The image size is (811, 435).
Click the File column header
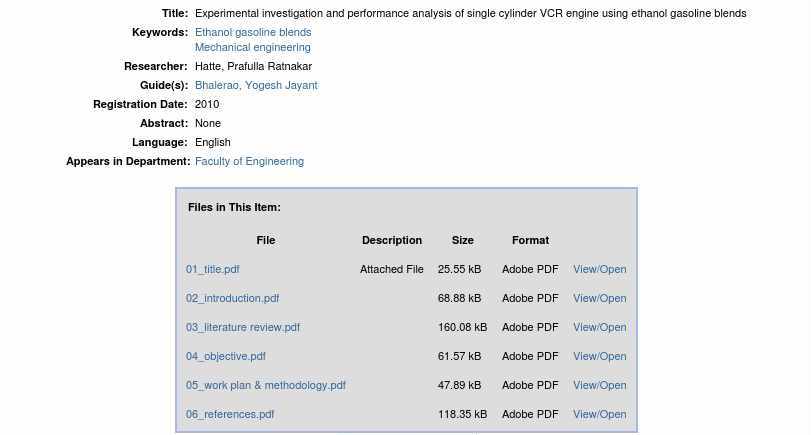tap(265, 240)
